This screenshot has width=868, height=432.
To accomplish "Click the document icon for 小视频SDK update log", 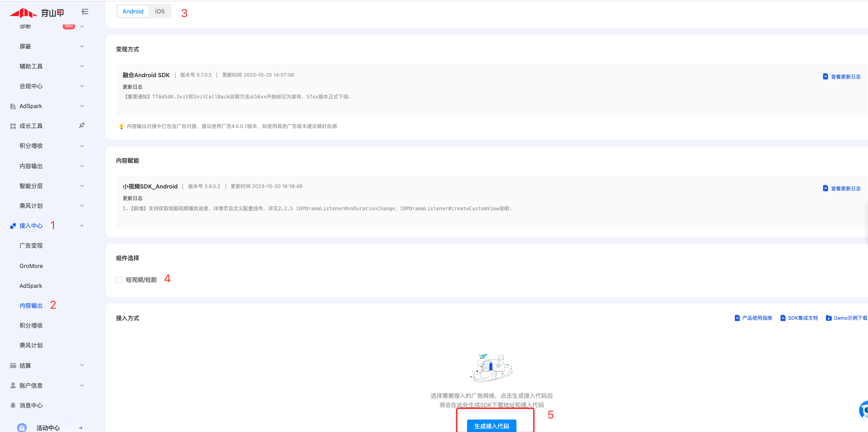I will 826,188.
